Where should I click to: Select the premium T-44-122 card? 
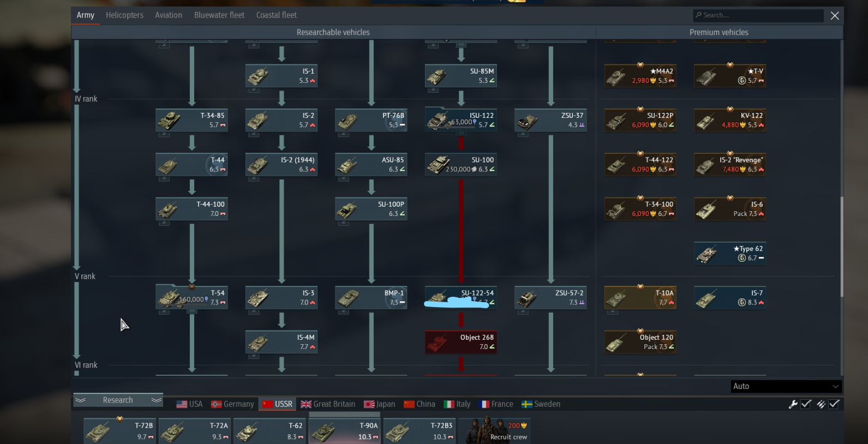640,165
